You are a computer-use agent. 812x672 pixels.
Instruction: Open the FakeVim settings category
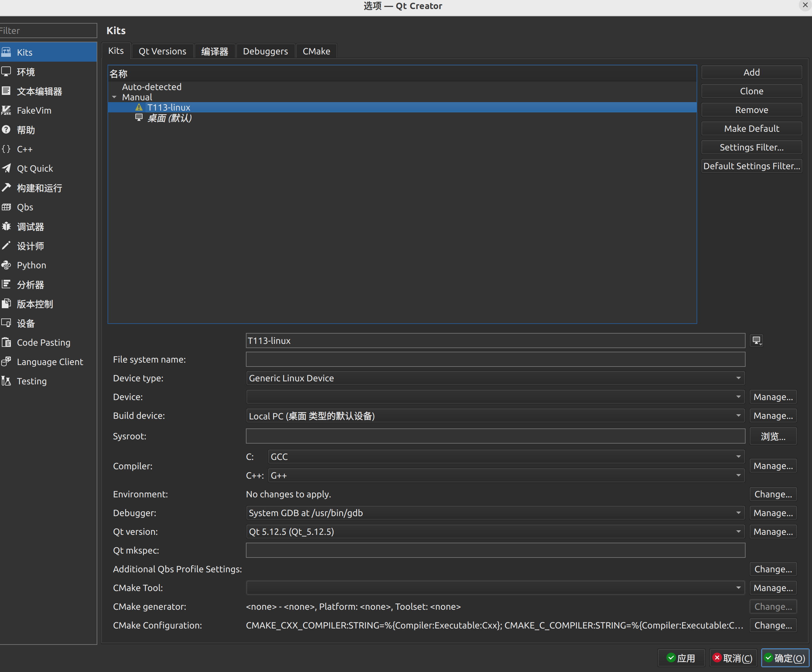tap(48, 111)
